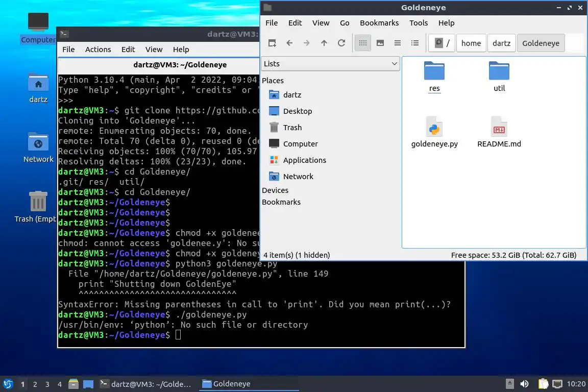Click the terminal prompt cursor line
This screenshot has height=392, width=588.
178,335
